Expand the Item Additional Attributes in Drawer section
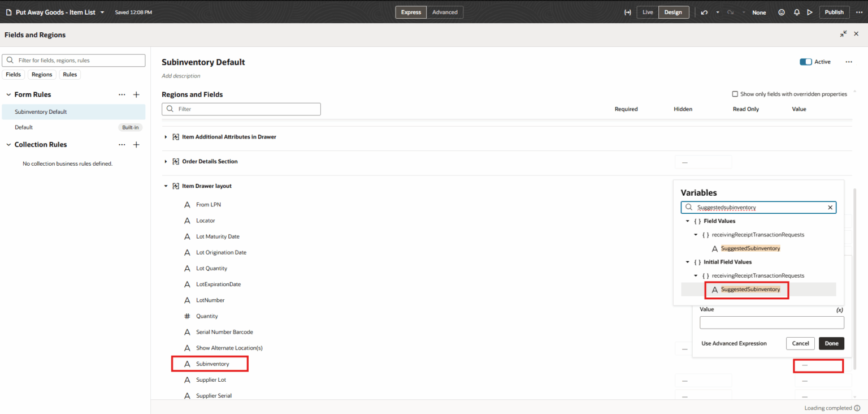 pos(166,136)
